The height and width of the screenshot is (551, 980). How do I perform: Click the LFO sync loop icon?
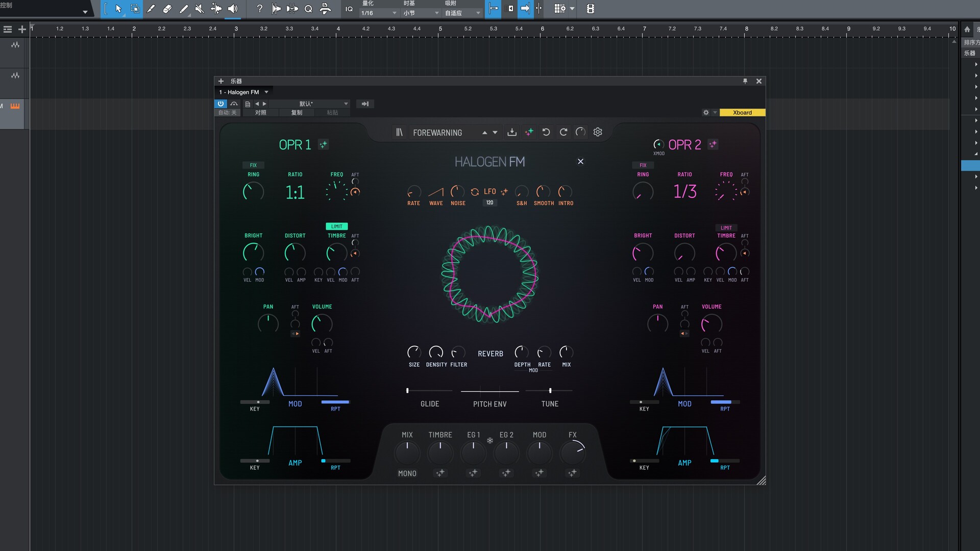(475, 192)
